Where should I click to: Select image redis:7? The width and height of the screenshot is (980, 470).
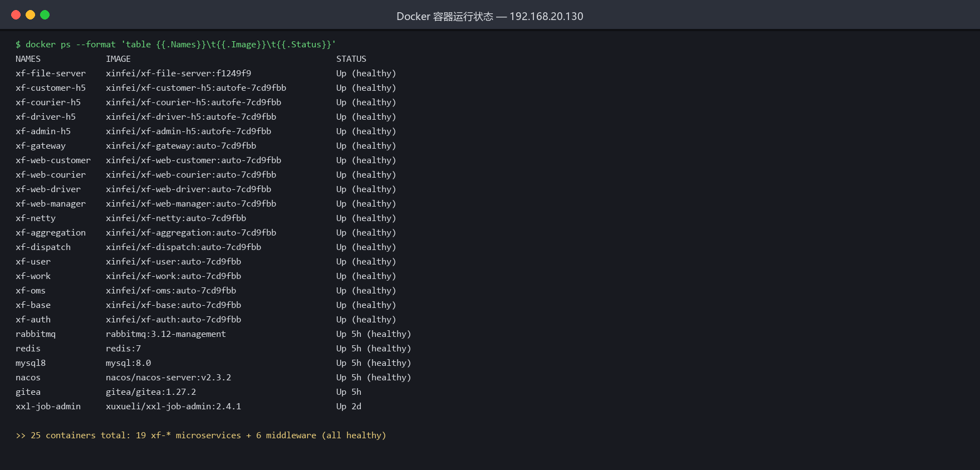click(x=124, y=349)
